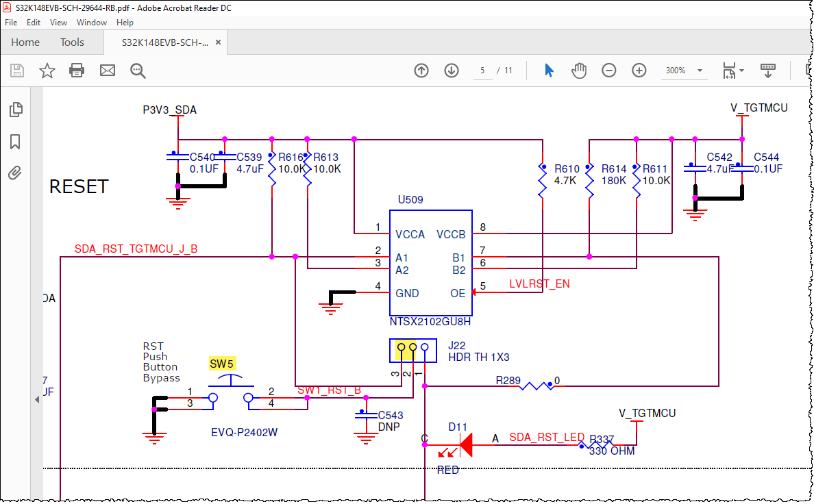Image resolution: width=814 pixels, height=504 pixels.
Task: Collapse the left navigation pane chevron
Action: click(36, 399)
